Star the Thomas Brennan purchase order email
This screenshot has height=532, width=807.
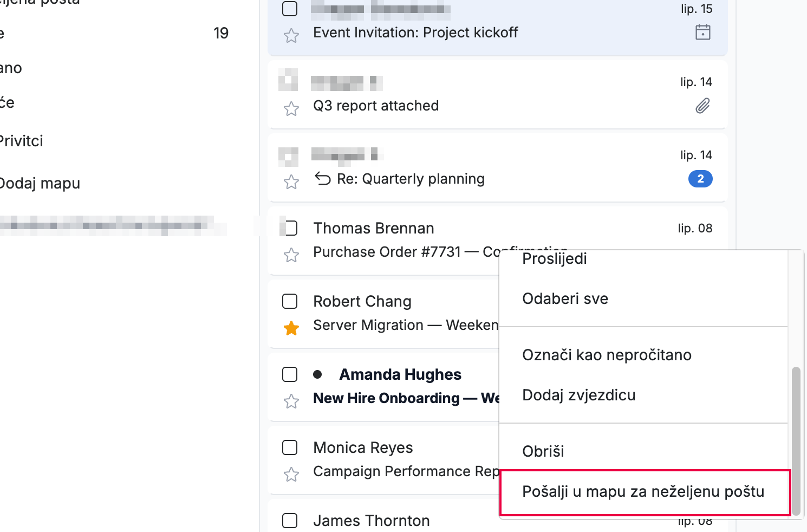pos(291,255)
